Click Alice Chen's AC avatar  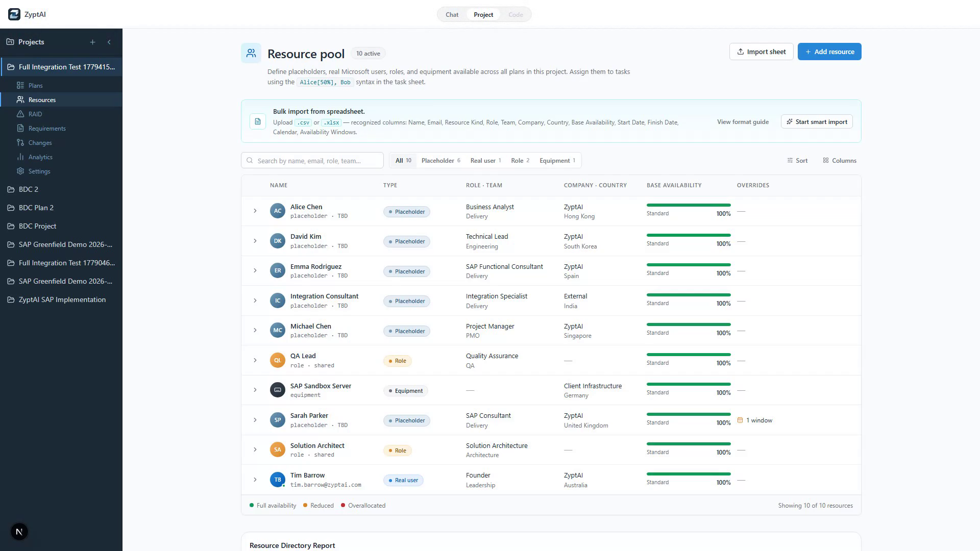click(x=278, y=211)
